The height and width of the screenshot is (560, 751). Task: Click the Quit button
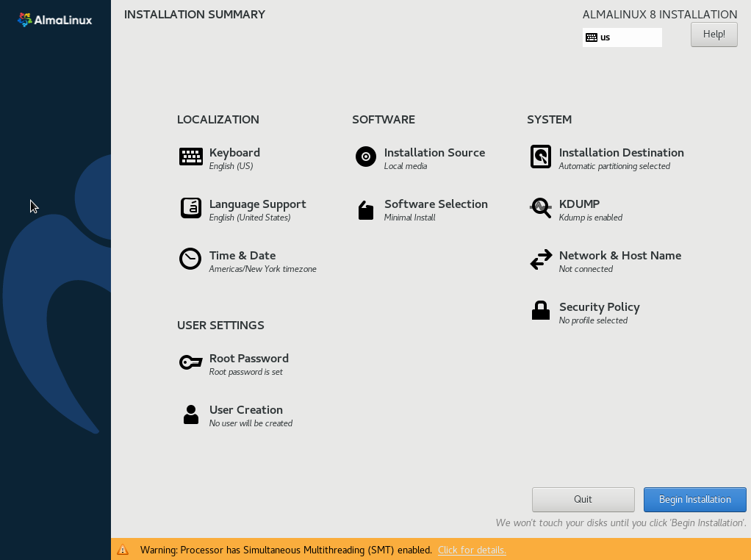tap(583, 500)
